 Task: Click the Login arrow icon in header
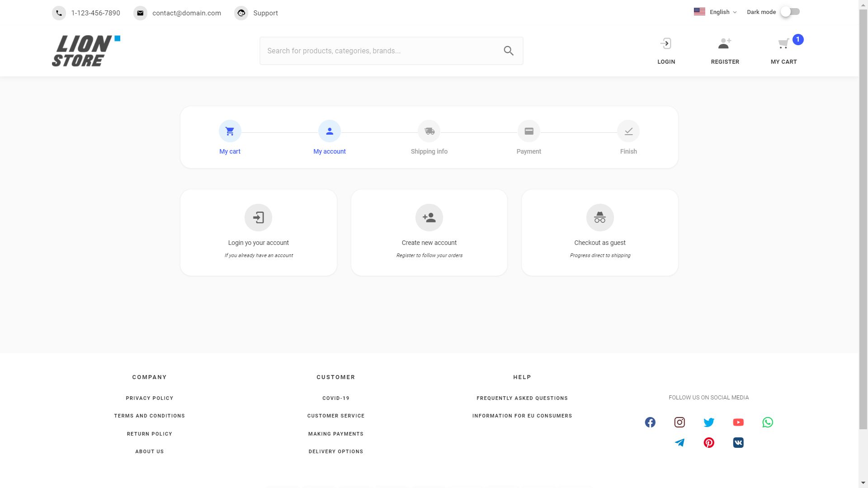click(x=666, y=43)
